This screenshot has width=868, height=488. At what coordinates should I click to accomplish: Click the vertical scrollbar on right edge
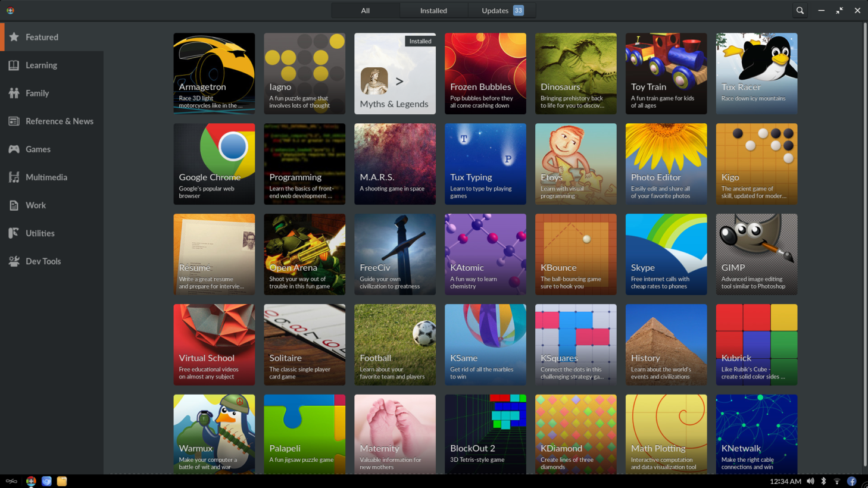(865, 245)
